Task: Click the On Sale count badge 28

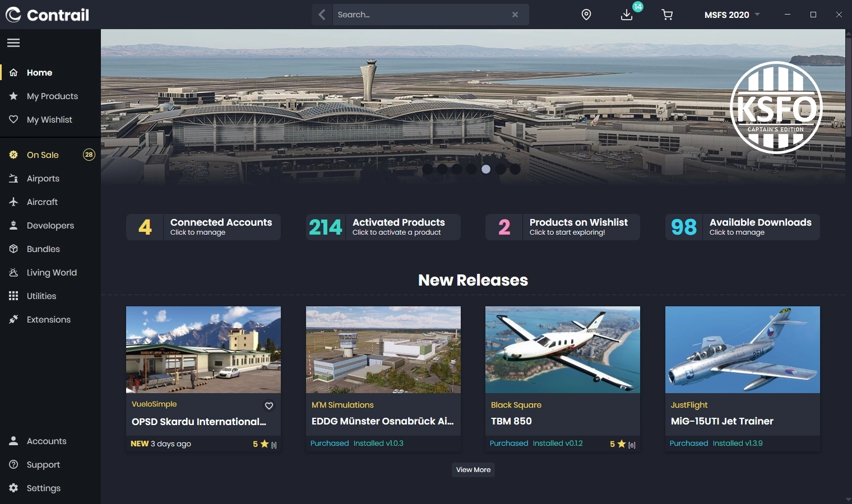Action: point(89,155)
